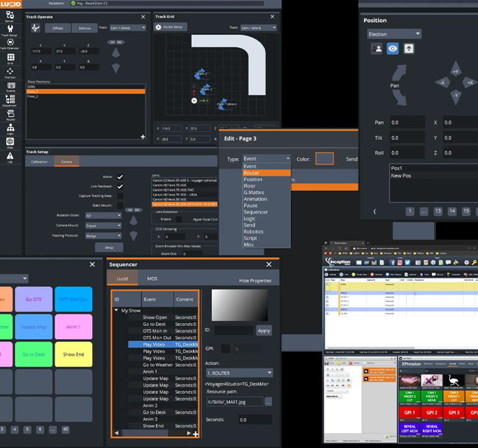
Task: Click the plus icon under Floor Positions list
Action: point(143,137)
